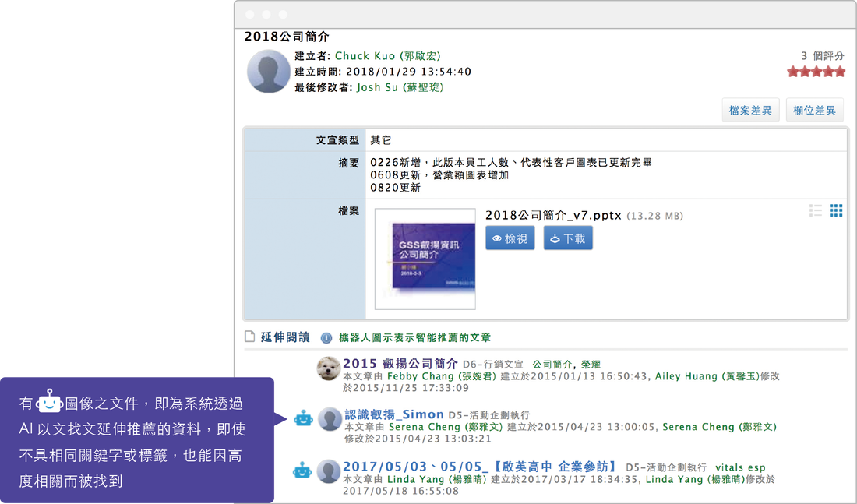
Task: View the pptx file with 檢視
Action: pos(510,238)
